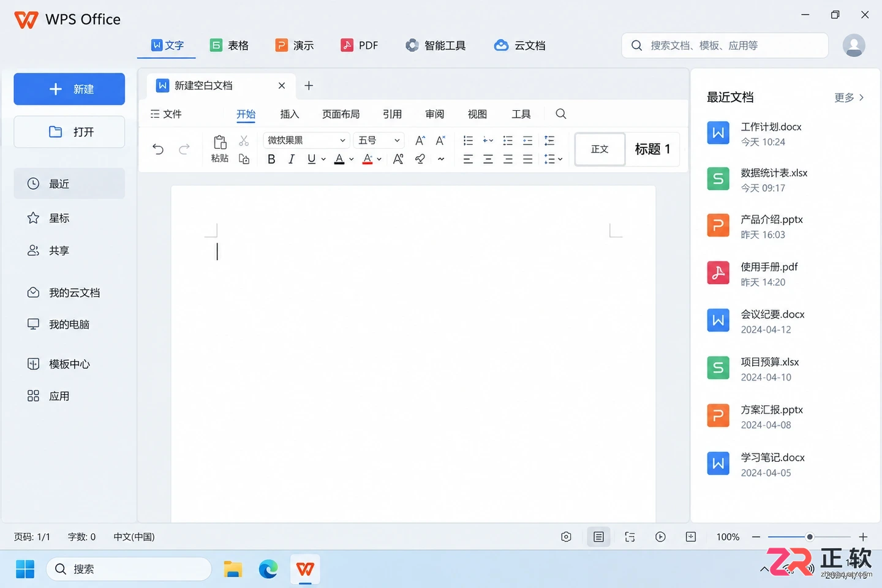Click the zoom in plus icon
Image resolution: width=882 pixels, height=588 pixels.
tap(863, 537)
